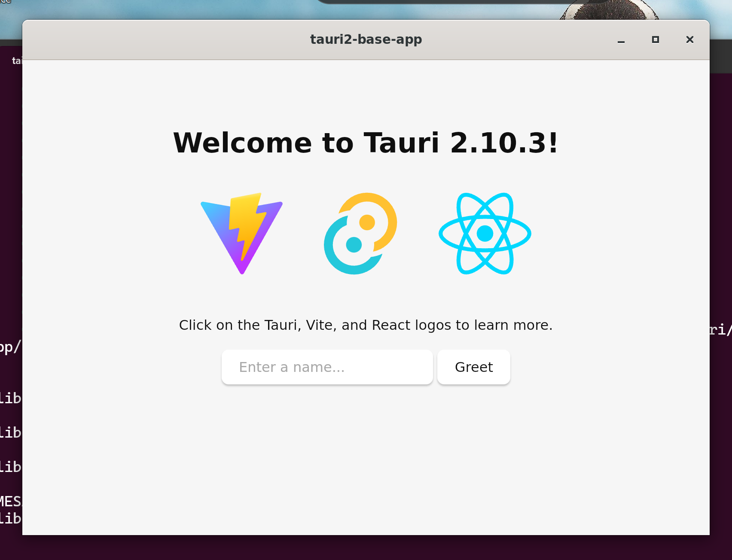This screenshot has height=560, width=732.
Task: Maximize the tauri2-base-app window
Action: pos(655,40)
